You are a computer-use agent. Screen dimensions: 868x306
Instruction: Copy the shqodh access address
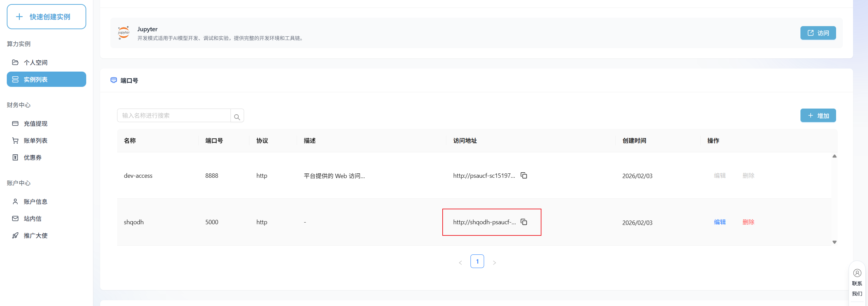tap(524, 222)
